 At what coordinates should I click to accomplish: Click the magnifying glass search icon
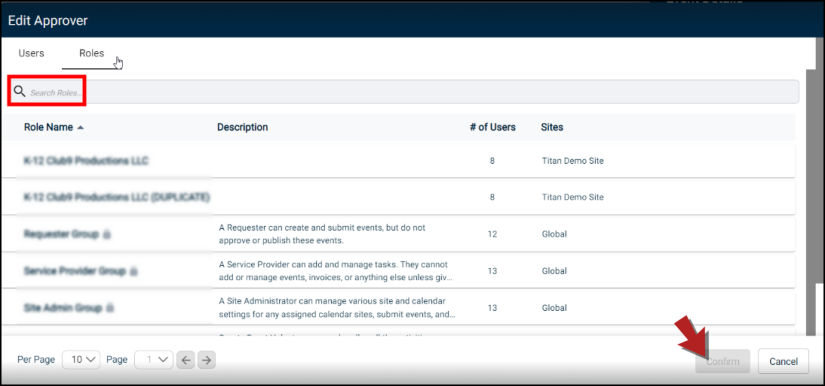(19, 92)
